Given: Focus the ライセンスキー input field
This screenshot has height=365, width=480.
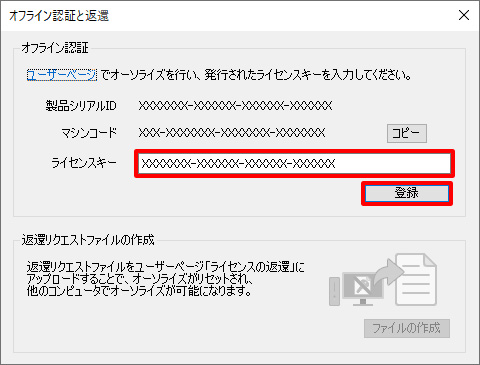Looking at the screenshot, I should [x=294, y=164].
